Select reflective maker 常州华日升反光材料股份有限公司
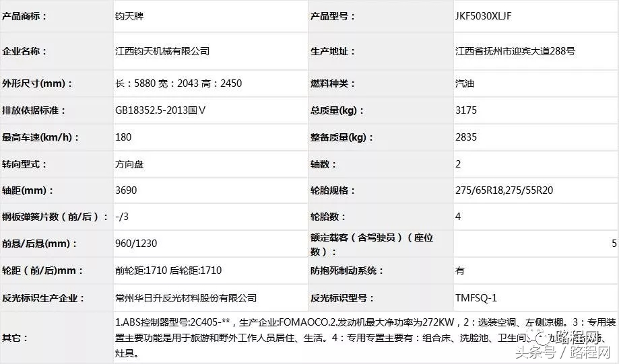619x364 pixels. 186,298
